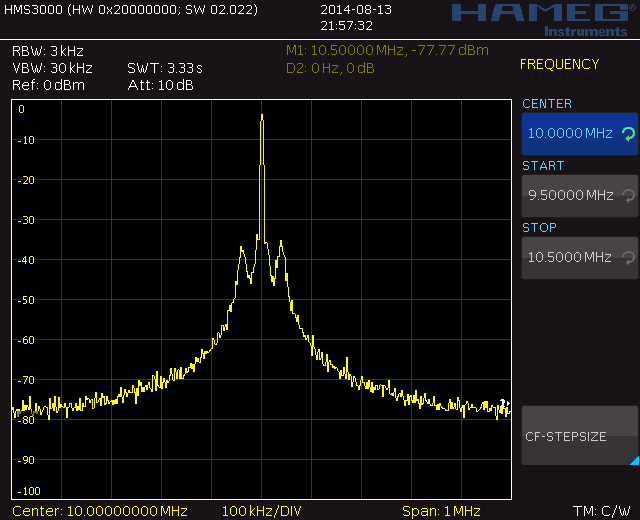
Task: Click the Ref: 0 dBm readout
Action: click(48, 85)
